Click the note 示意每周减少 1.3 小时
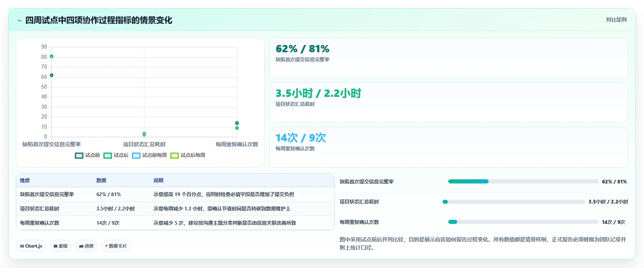644x268 pixels. (222, 209)
